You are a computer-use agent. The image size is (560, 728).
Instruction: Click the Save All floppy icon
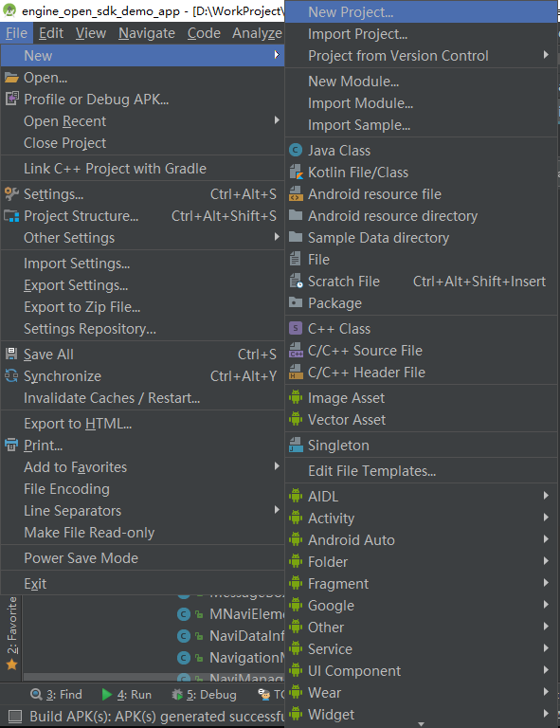tap(11, 354)
